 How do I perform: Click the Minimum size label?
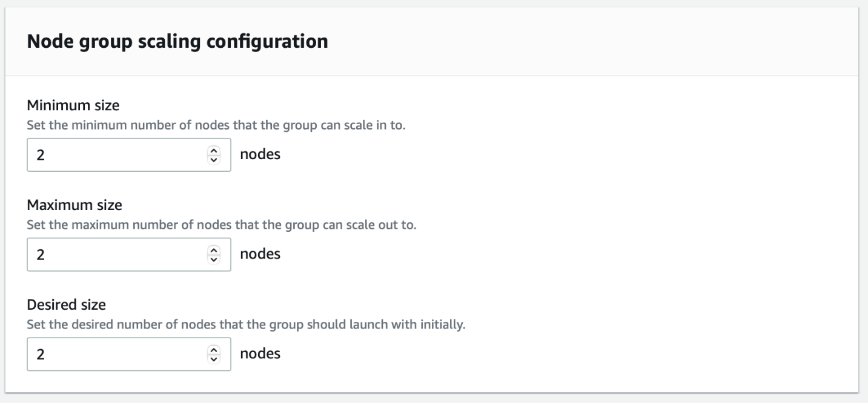click(73, 105)
